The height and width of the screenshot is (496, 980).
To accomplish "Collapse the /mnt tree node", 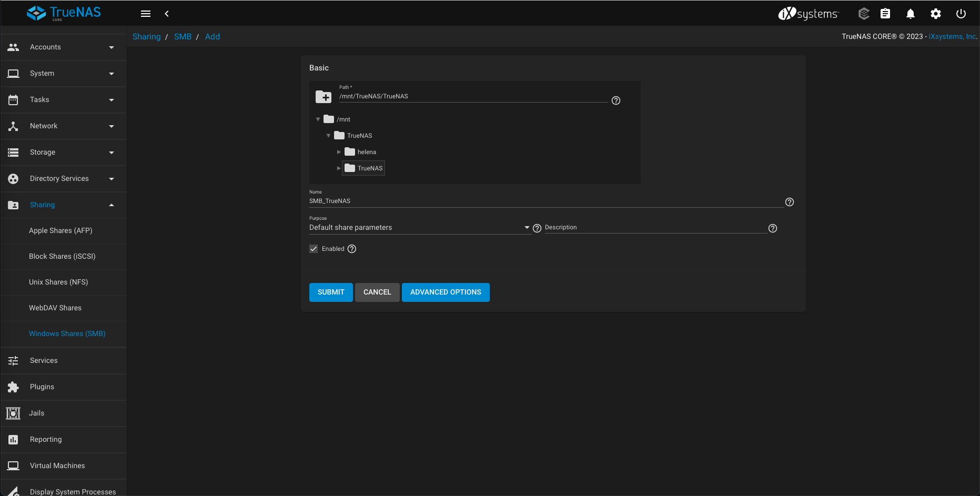I will (x=318, y=119).
